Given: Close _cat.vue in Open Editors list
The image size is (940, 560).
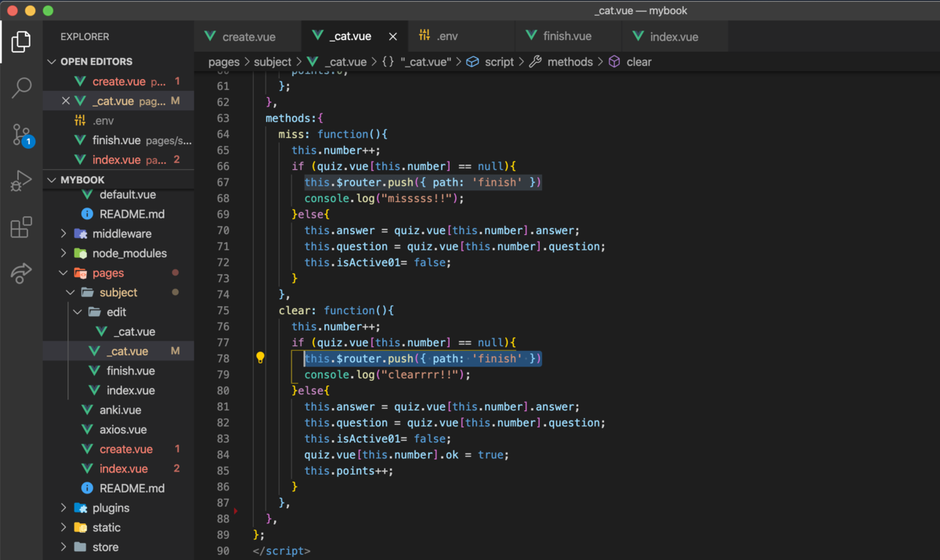Looking at the screenshot, I should 66,101.
